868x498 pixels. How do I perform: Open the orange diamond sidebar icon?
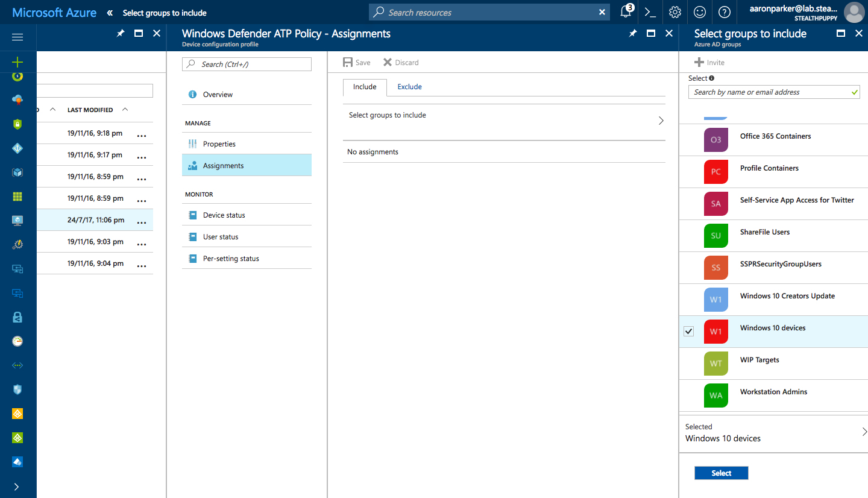click(17, 414)
